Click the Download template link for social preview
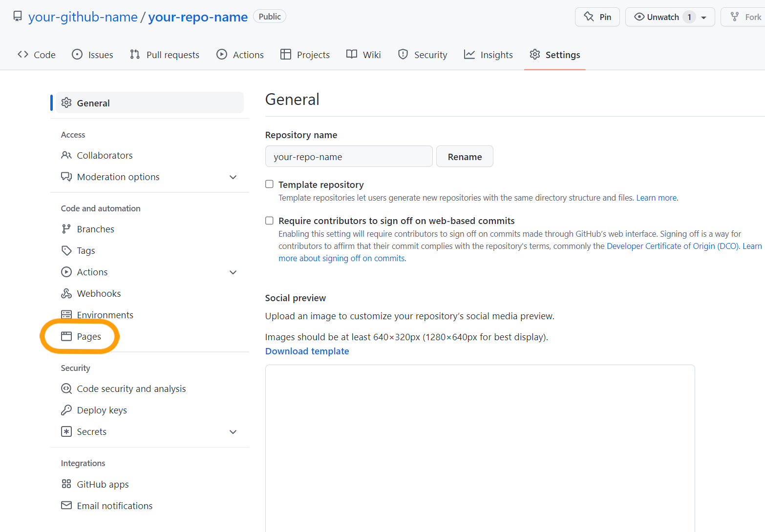The width and height of the screenshot is (765, 532). [x=307, y=351]
